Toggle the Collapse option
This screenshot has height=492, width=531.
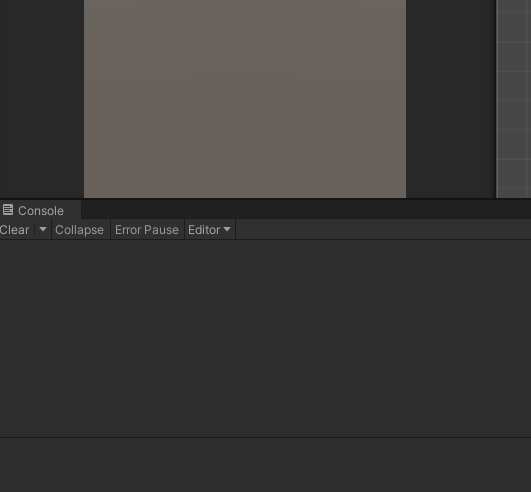click(80, 230)
